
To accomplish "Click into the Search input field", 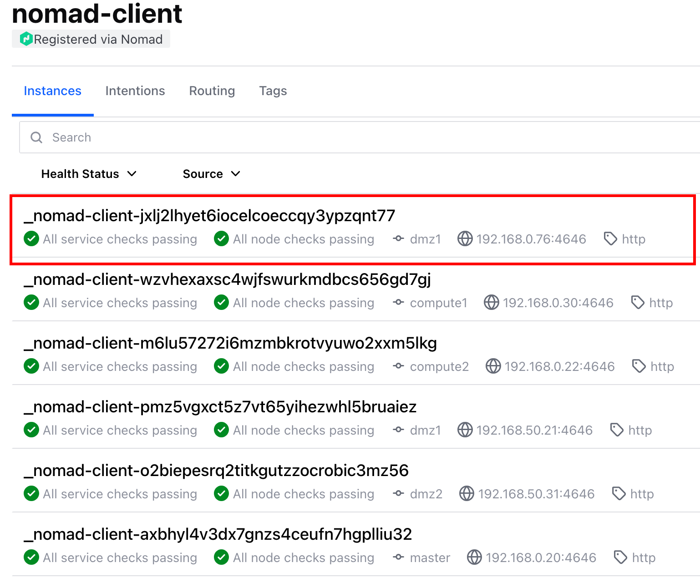I will tap(360, 137).
